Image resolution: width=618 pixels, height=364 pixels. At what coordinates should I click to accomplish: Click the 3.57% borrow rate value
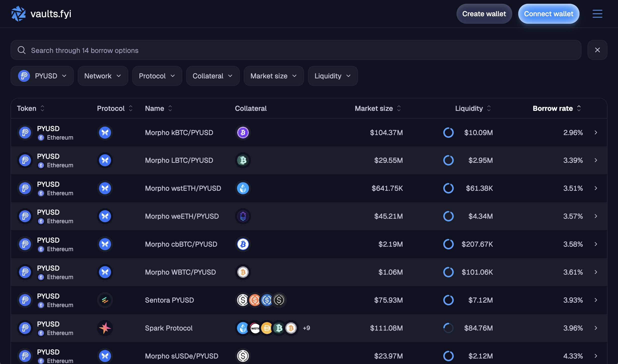click(x=573, y=216)
